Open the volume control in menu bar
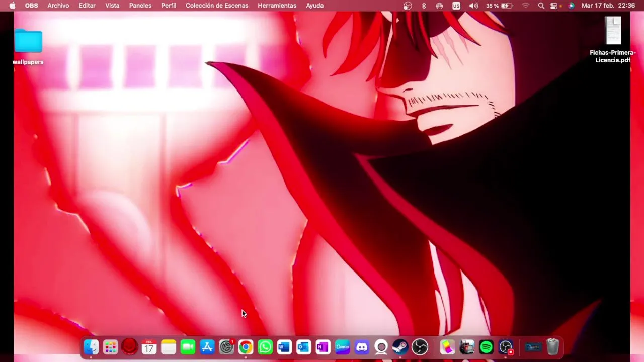 click(473, 6)
